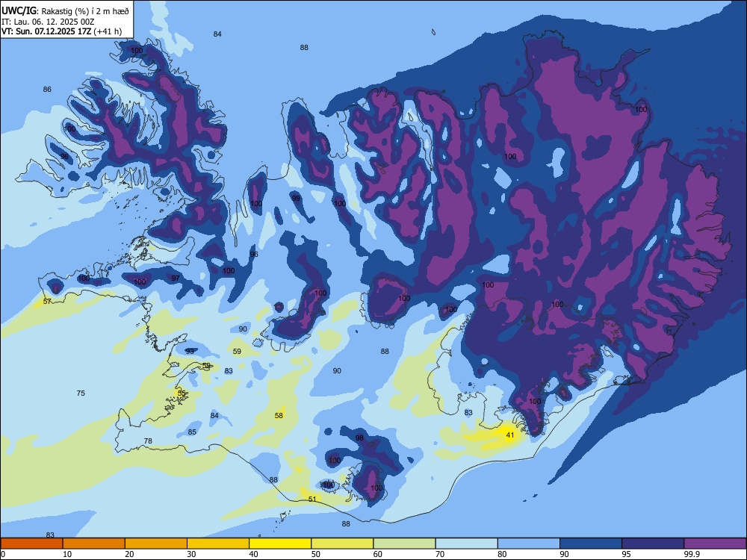747x560 pixels.
Task: Click the '85' value in the southwest
Action: click(192, 432)
